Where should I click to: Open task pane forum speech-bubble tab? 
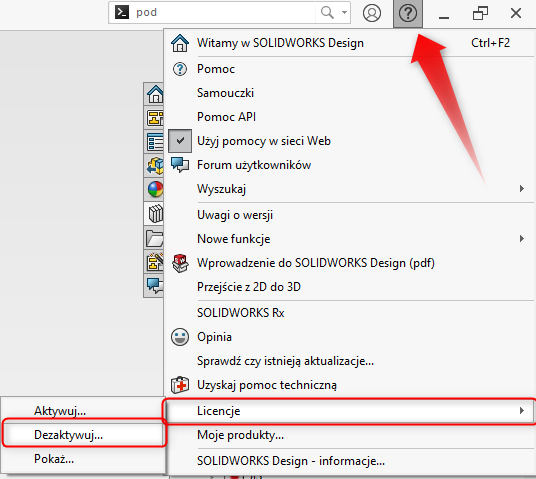(x=154, y=286)
